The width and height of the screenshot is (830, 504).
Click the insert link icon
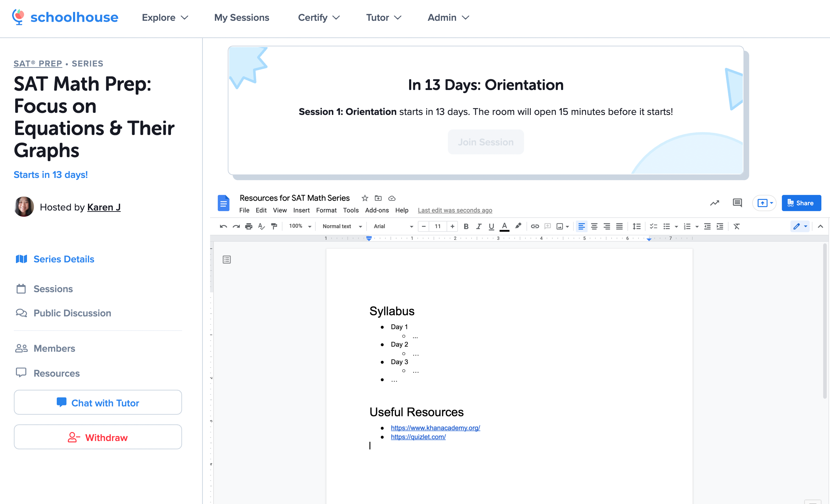coord(535,226)
